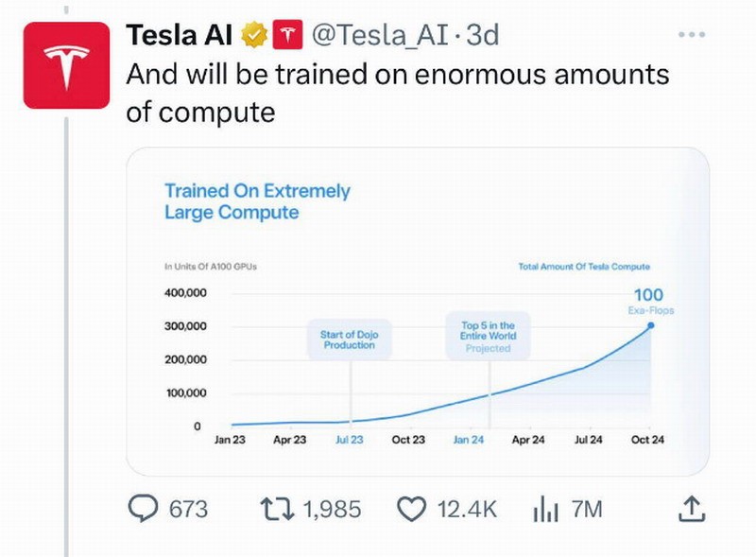Open the three-dot more options menu
This screenshot has width=756, height=557.
[692, 35]
